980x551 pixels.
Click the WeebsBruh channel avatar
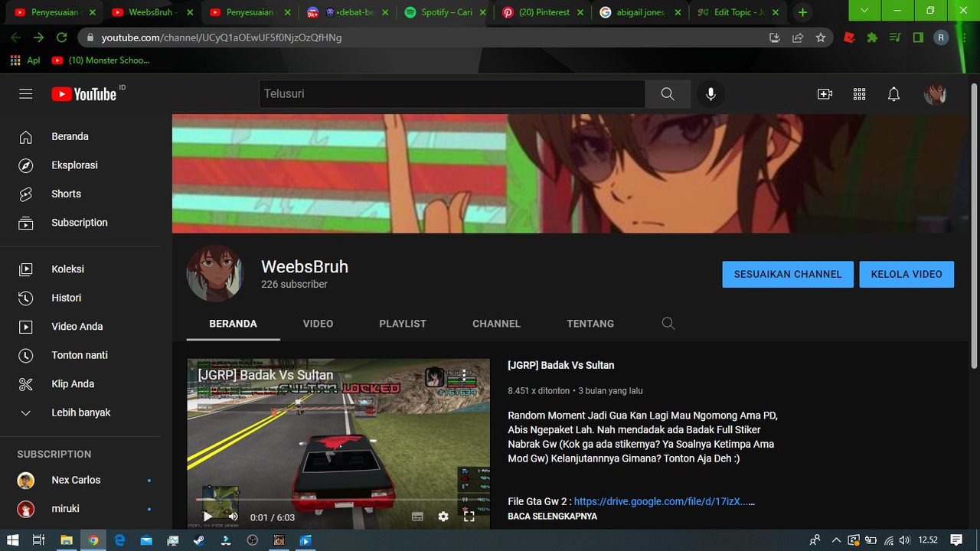pyautogui.click(x=215, y=273)
